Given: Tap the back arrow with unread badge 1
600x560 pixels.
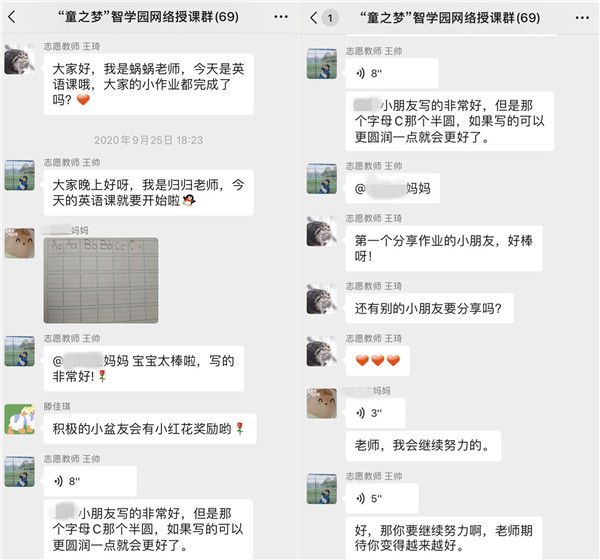Looking at the screenshot, I should click(324, 18).
